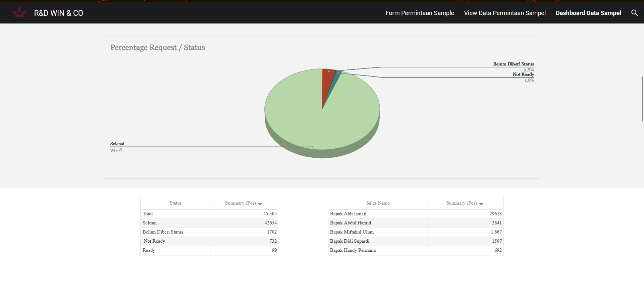
Task: Click the Selesai chart label
Action: [x=117, y=144]
